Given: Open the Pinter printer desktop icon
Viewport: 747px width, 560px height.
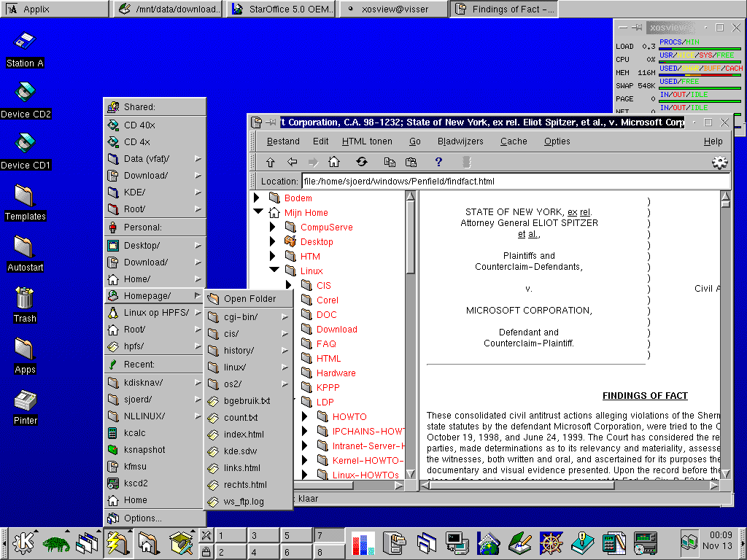Looking at the screenshot, I should tap(25, 400).
